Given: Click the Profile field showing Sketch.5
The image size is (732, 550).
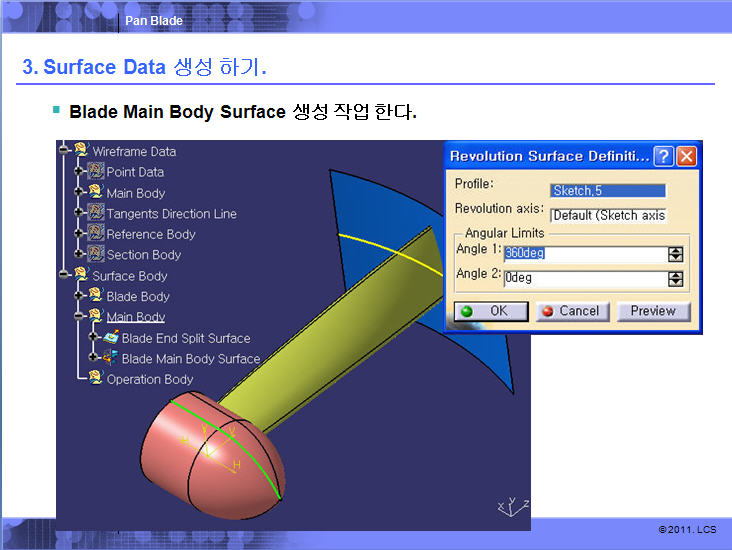Looking at the screenshot, I should 608,190.
